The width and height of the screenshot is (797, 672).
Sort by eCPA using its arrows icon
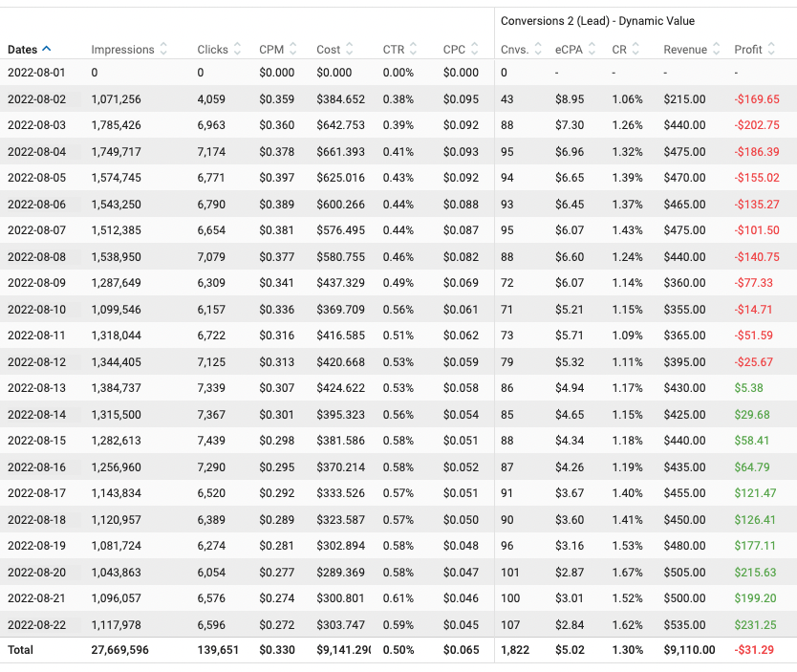(x=592, y=50)
